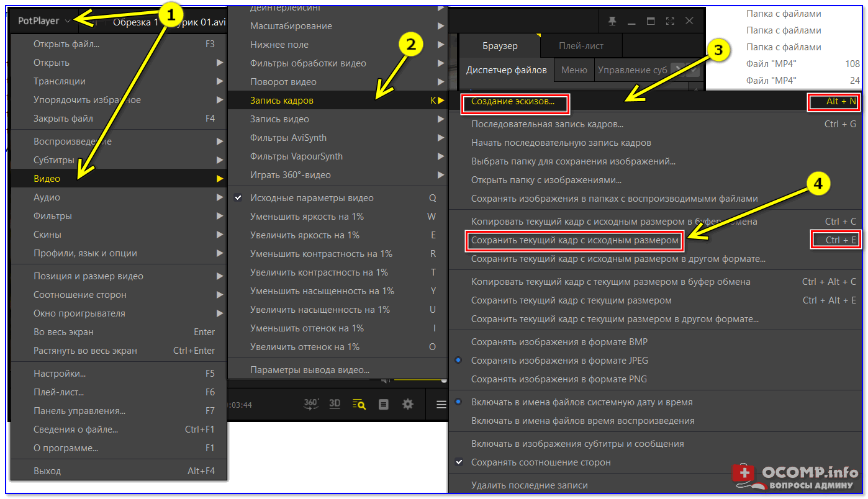This screenshot has width=868, height=499.
Task: Switch to the Плей-лист tab
Action: 581,46
